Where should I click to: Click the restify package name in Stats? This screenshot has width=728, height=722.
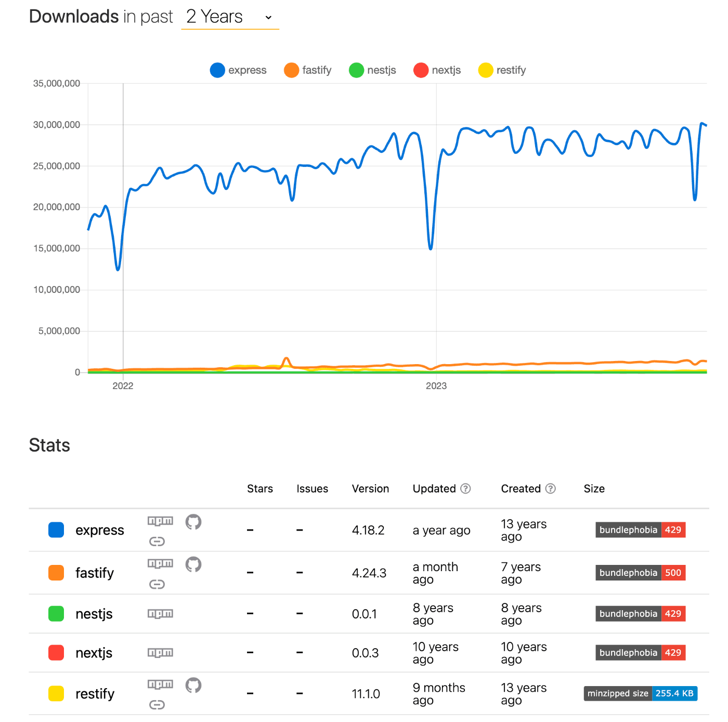point(95,694)
